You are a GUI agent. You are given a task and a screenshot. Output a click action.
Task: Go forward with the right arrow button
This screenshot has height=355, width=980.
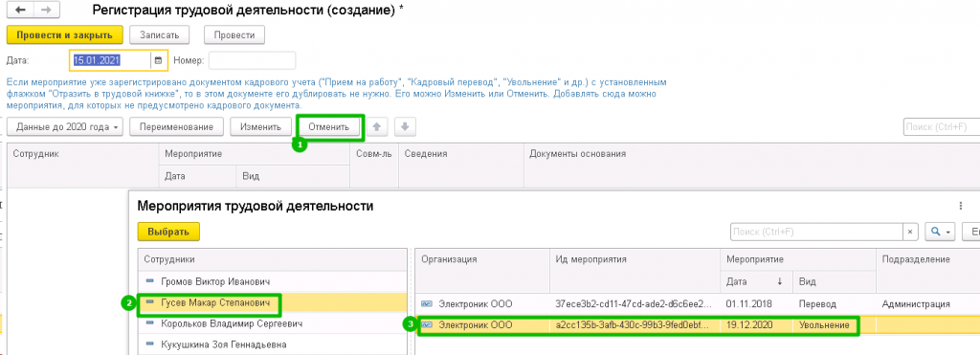[46, 11]
